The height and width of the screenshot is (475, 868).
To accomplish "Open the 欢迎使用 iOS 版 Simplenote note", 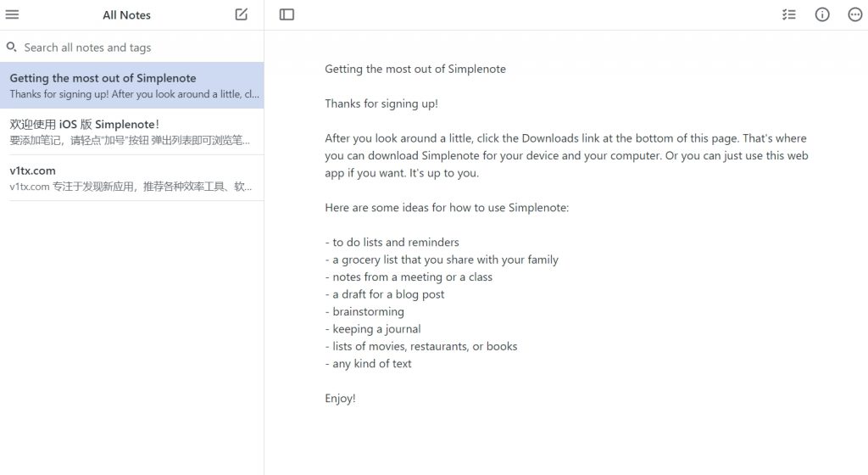I will (131, 131).
